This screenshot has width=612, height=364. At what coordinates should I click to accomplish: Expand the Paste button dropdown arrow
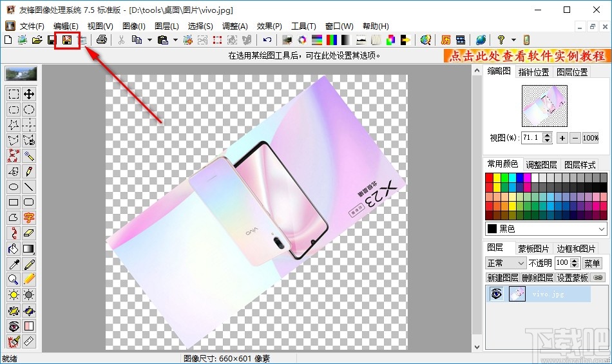coord(175,40)
